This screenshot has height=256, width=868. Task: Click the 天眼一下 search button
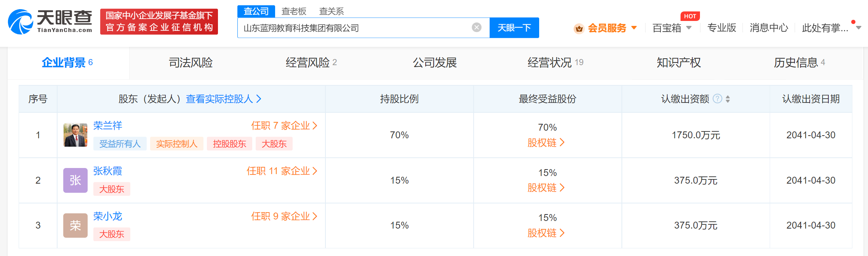coord(514,28)
